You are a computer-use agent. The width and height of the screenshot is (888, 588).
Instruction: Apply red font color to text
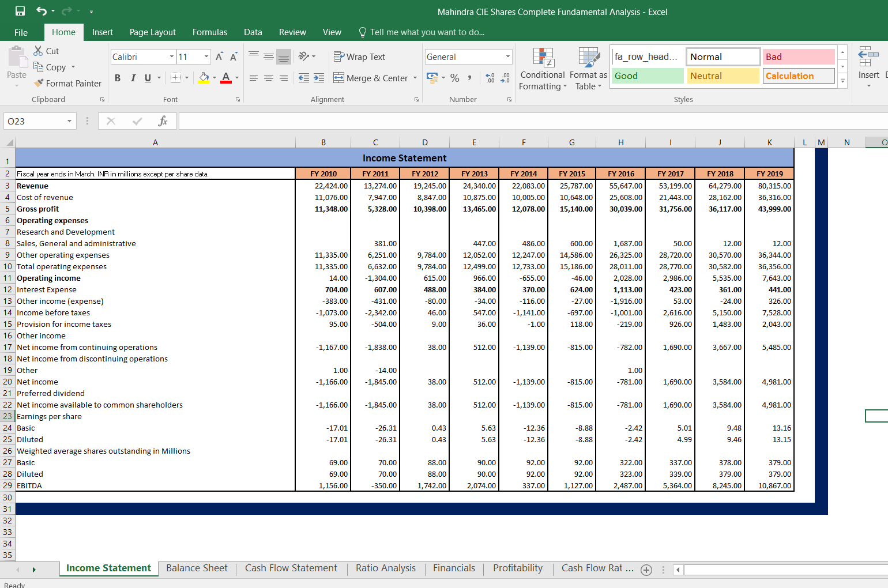pos(226,77)
